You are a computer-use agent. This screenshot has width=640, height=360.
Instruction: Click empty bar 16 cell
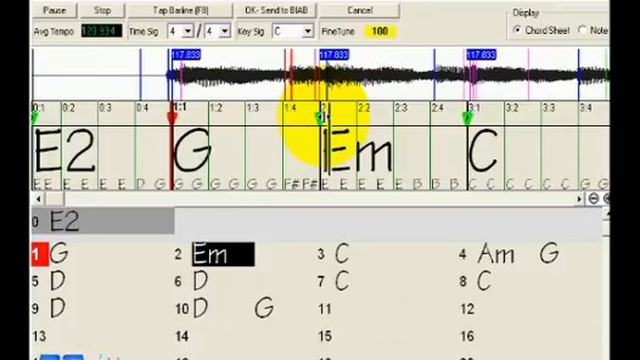click(x=531, y=336)
